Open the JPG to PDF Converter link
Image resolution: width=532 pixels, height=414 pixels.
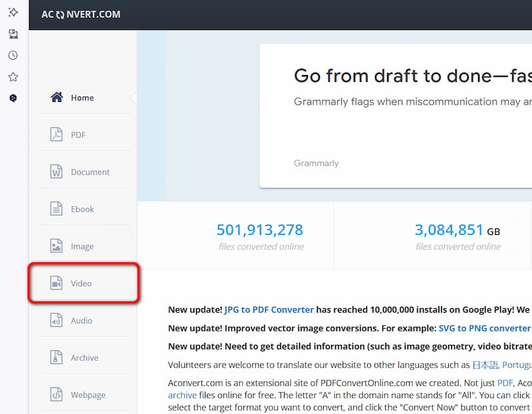269,310
